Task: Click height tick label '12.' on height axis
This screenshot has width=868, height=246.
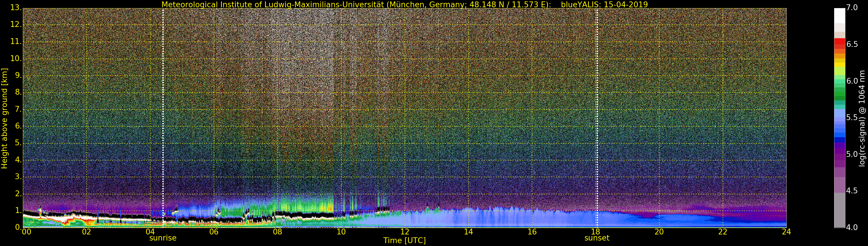Action: 16,24
